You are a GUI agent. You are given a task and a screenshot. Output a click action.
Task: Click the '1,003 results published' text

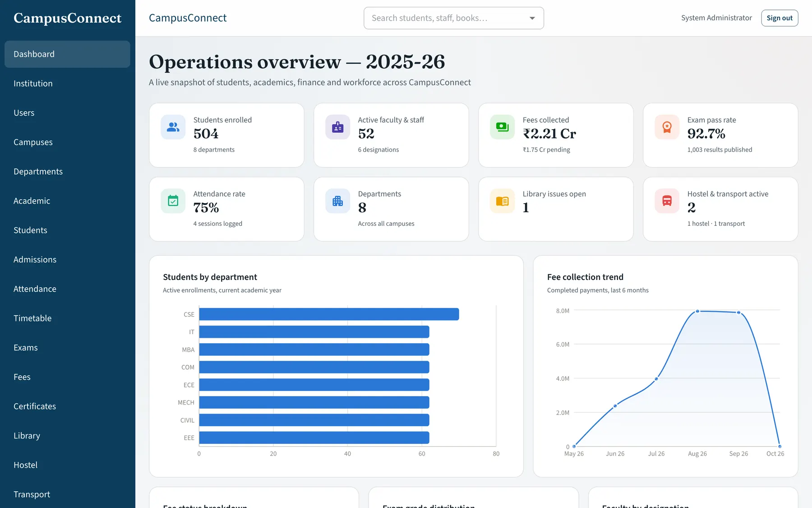tap(720, 149)
